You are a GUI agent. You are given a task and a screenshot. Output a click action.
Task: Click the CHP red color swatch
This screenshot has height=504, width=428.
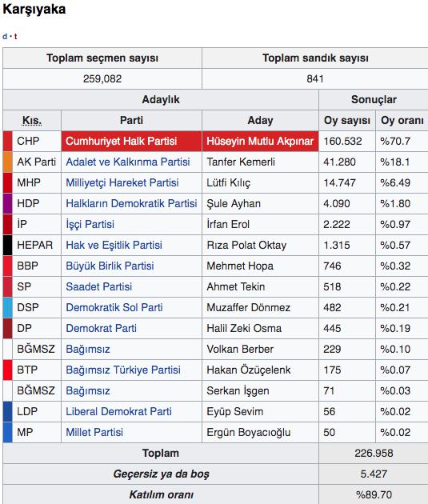[x=8, y=141]
